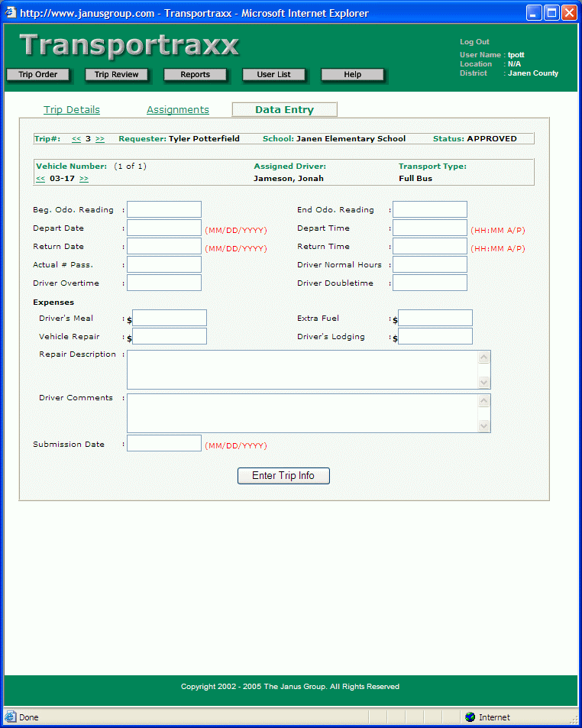Click the Driver's Lodging expense field
Screen dimensions: 582x728
[x=435, y=336]
